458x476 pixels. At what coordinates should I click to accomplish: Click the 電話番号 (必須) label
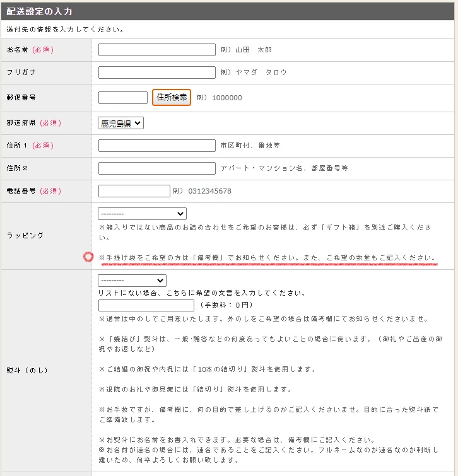click(x=33, y=191)
